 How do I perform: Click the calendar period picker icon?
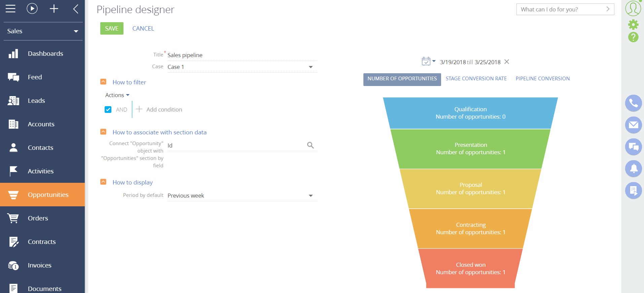[x=426, y=61]
